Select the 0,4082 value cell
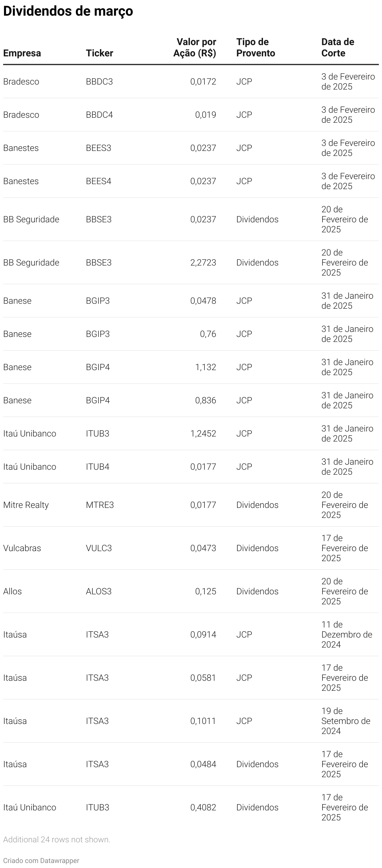 pos(203,807)
